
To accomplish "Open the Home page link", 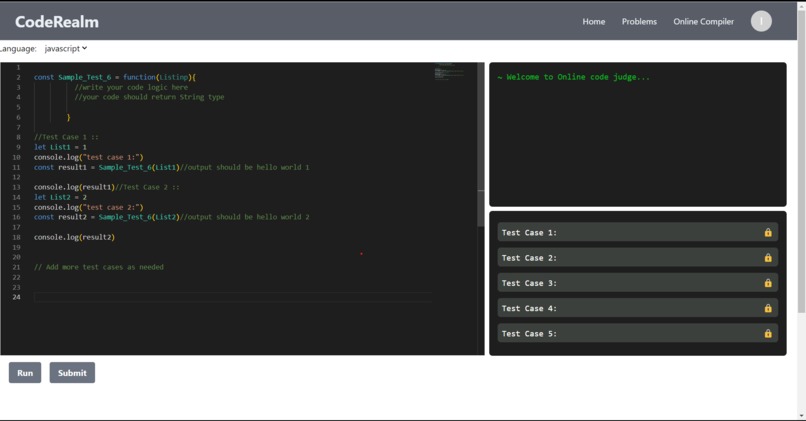I will coord(593,22).
